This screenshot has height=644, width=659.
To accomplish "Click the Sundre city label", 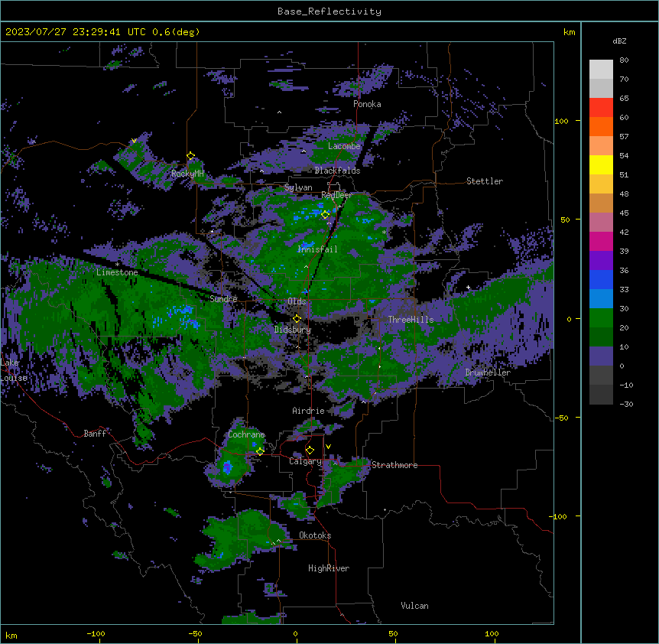I will tap(223, 298).
